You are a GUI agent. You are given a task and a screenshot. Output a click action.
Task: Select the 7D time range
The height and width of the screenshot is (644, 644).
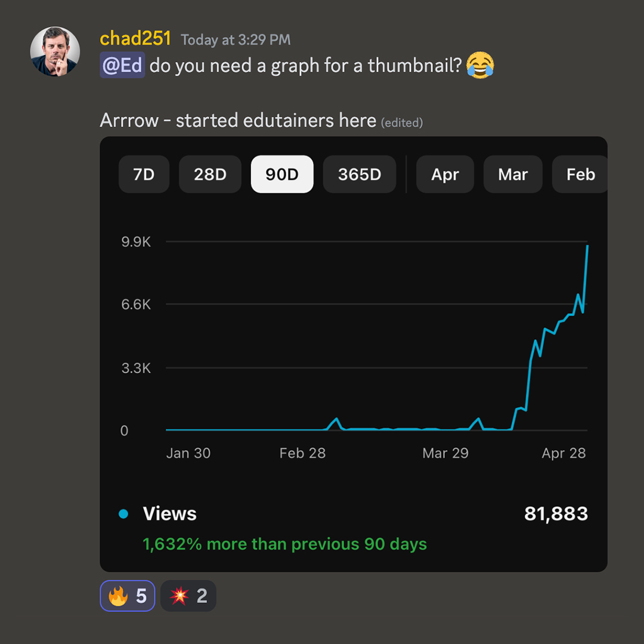(144, 174)
